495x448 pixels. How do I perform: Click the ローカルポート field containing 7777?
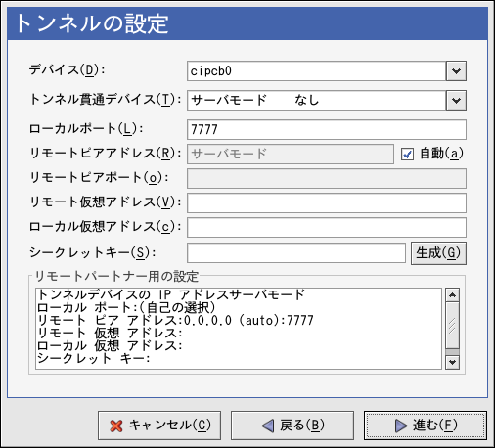(x=327, y=129)
